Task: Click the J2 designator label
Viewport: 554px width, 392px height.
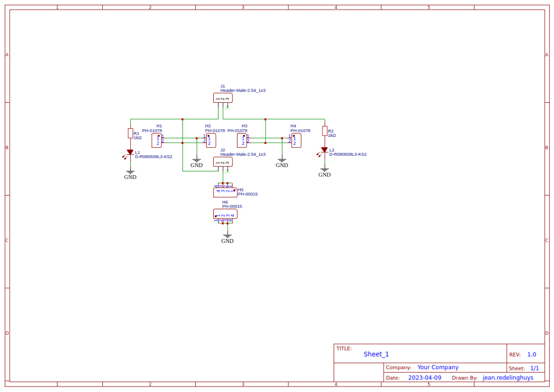Action: pos(222,150)
